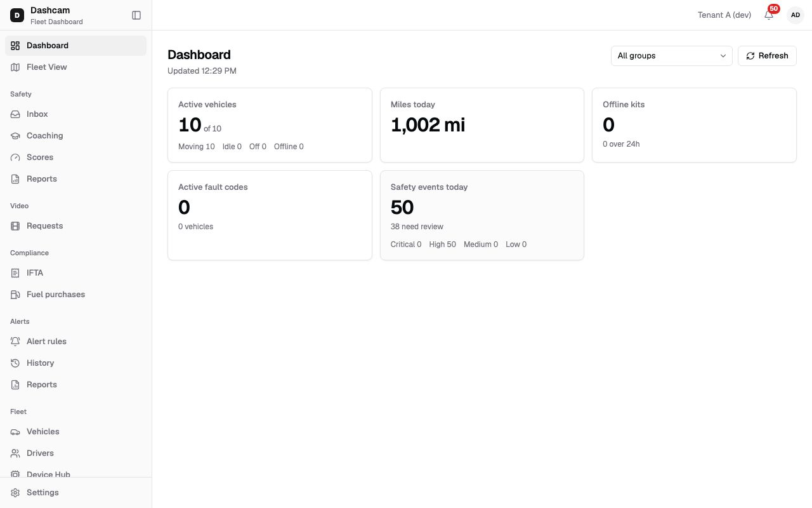
Task: Click the "Moving 10" vehicle status
Action: click(x=197, y=147)
